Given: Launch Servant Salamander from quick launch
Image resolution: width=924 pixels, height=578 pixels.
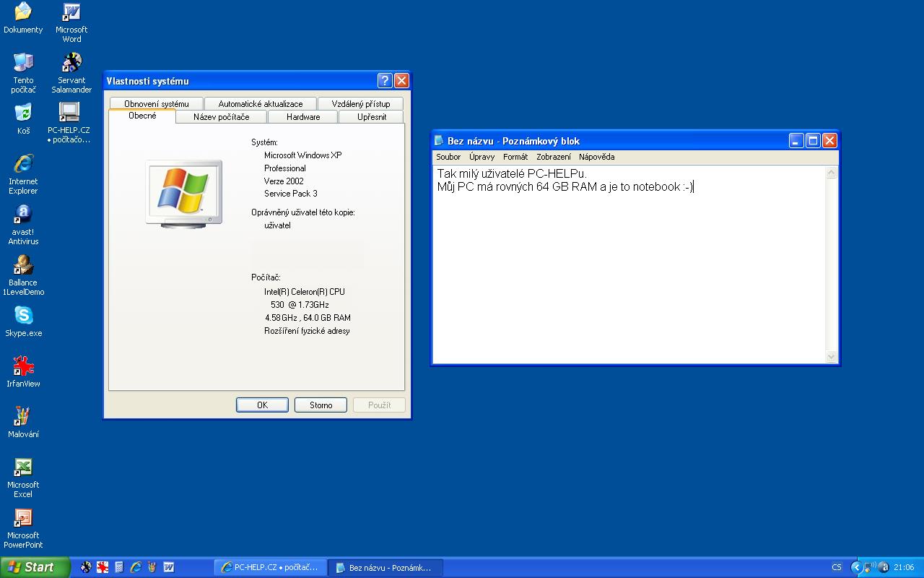Looking at the screenshot, I should [x=86, y=567].
